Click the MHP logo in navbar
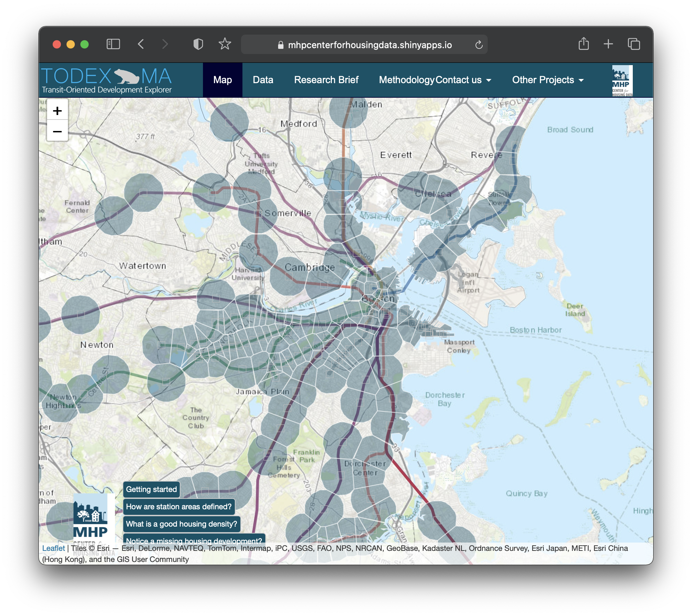Viewport: 692px width, 616px height. [622, 81]
